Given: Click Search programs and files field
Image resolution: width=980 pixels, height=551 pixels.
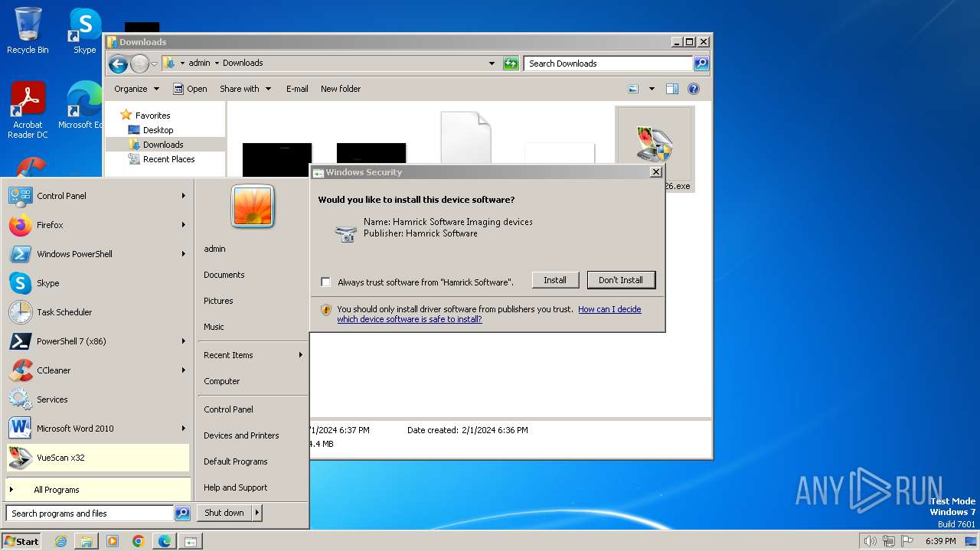Looking at the screenshot, I should point(90,514).
